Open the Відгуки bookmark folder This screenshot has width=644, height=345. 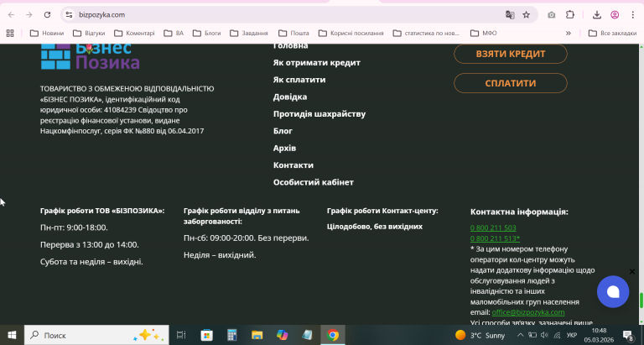[x=89, y=33]
